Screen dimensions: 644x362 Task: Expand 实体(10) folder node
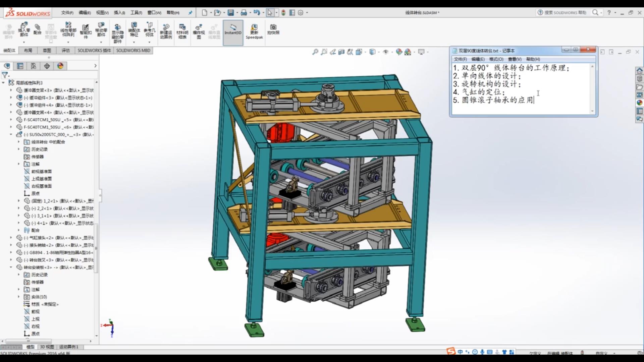click(x=19, y=297)
